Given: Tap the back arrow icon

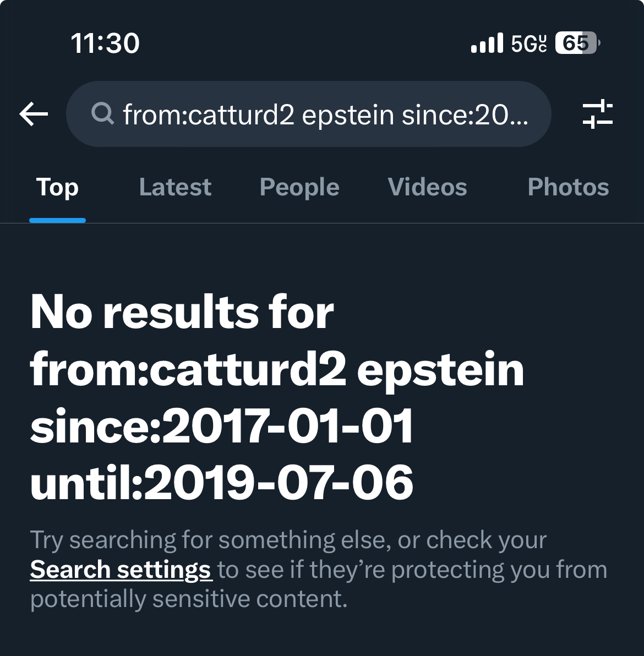Looking at the screenshot, I should click(34, 114).
